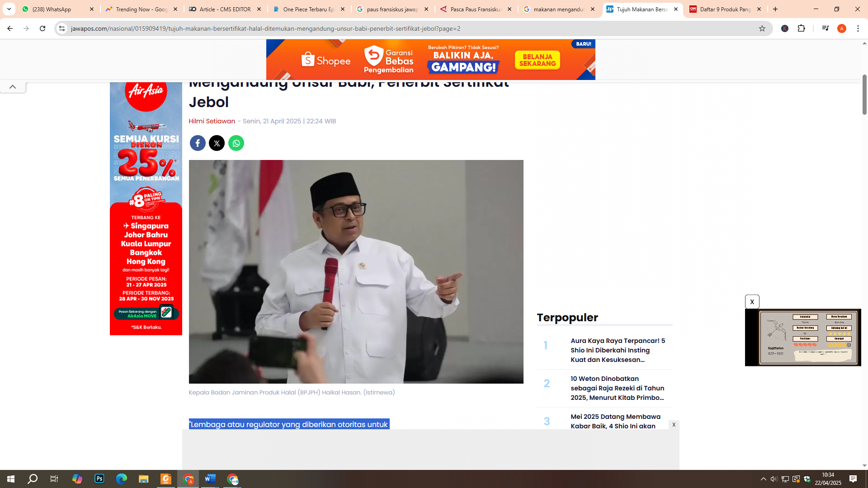Click the scroll-to-top chevron
Viewport: 868px width, 488px height.
[13, 87]
